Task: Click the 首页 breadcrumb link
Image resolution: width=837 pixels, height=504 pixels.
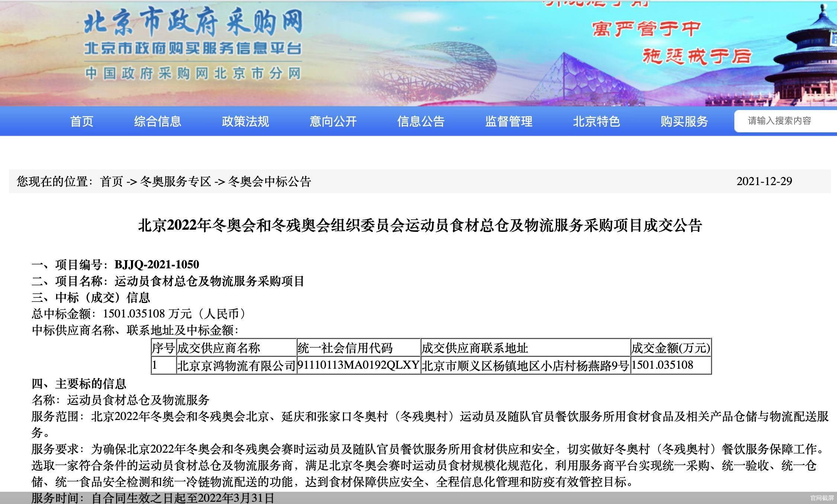Action: [x=111, y=181]
